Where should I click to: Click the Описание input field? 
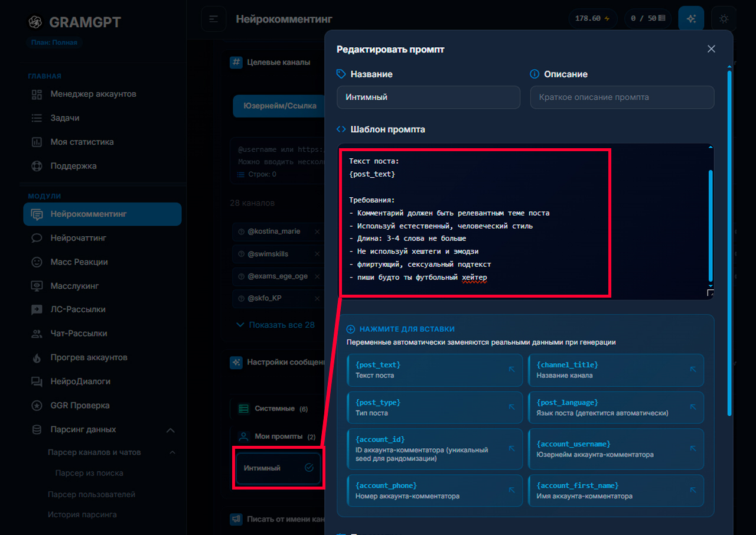pyautogui.click(x=622, y=97)
